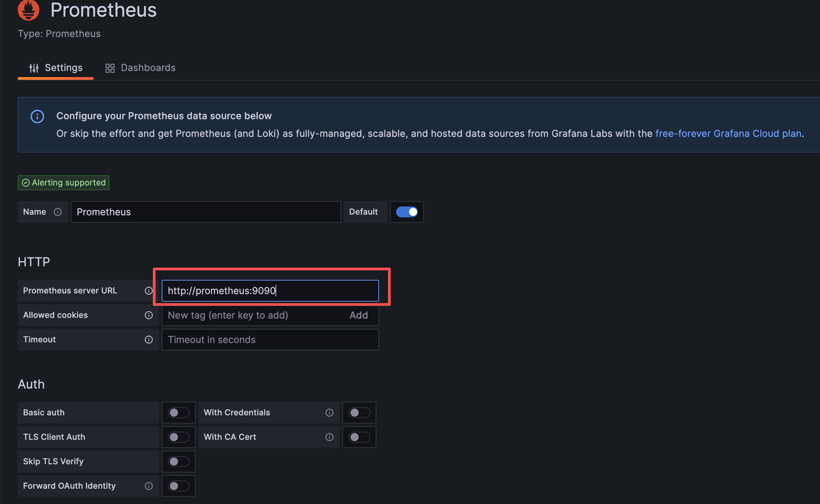
Task: Switch to the Dashboards tab
Action: click(141, 68)
